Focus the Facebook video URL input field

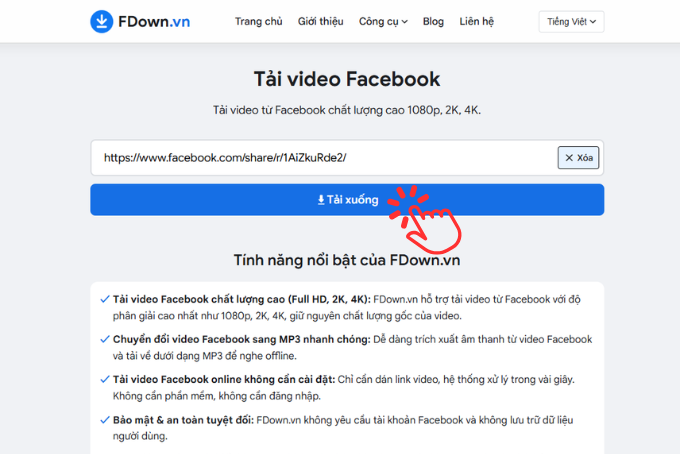click(320, 158)
